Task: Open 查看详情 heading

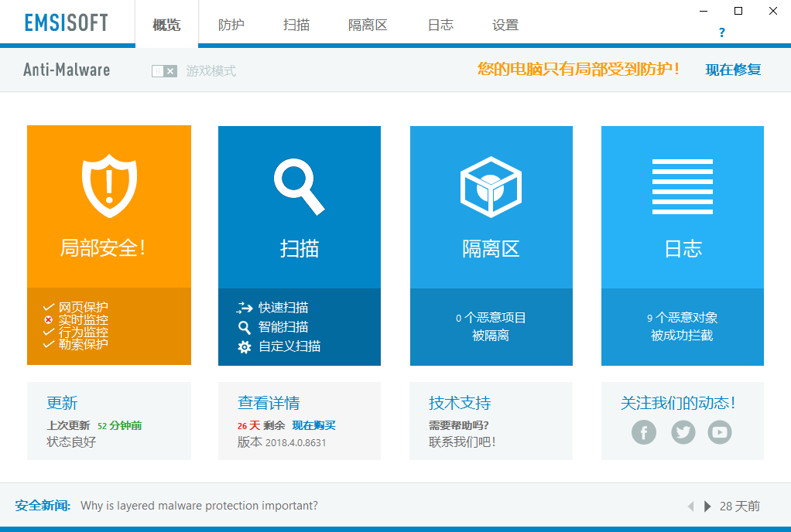Action: (269, 403)
